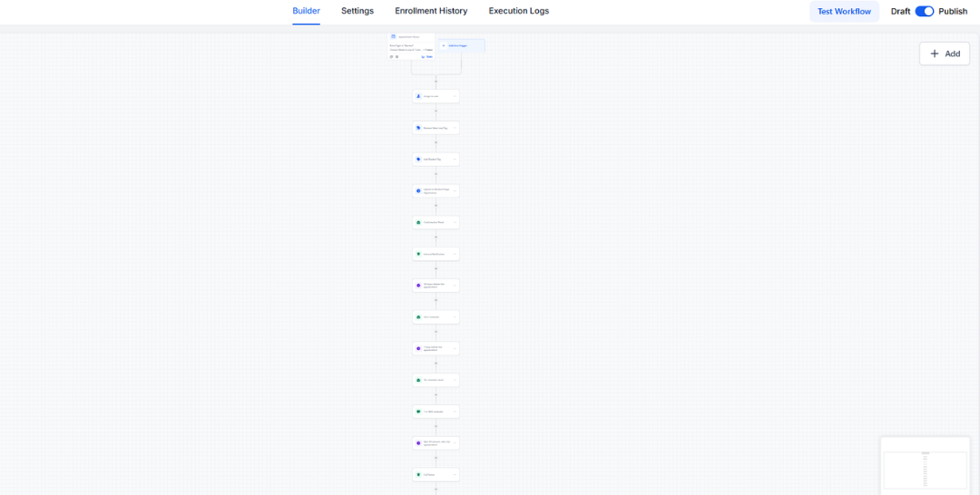Open options menu on Confirmation Email node
Image resolution: width=980 pixels, height=495 pixels.
point(455,222)
